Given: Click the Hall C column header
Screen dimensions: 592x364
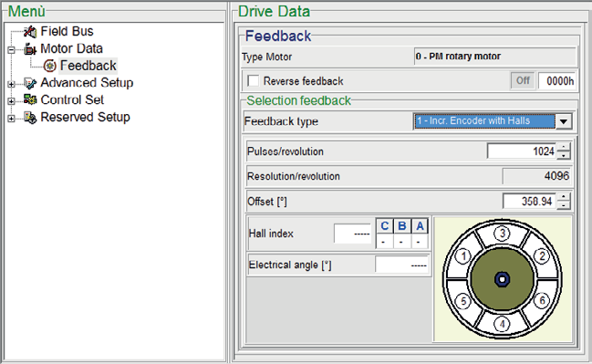Looking at the screenshot, I should 385,226.
